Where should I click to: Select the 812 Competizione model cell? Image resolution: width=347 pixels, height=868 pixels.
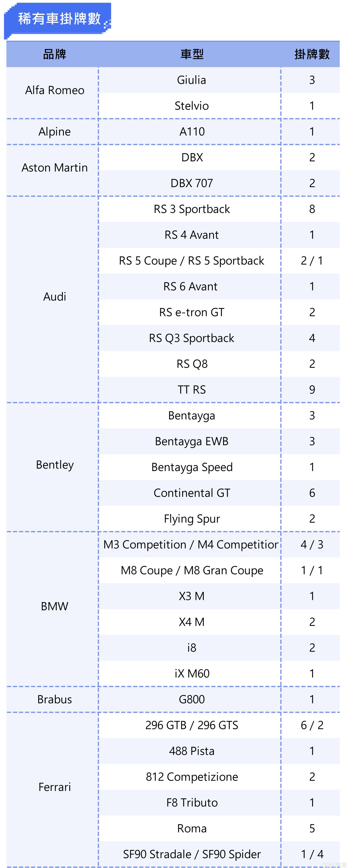[x=192, y=777]
